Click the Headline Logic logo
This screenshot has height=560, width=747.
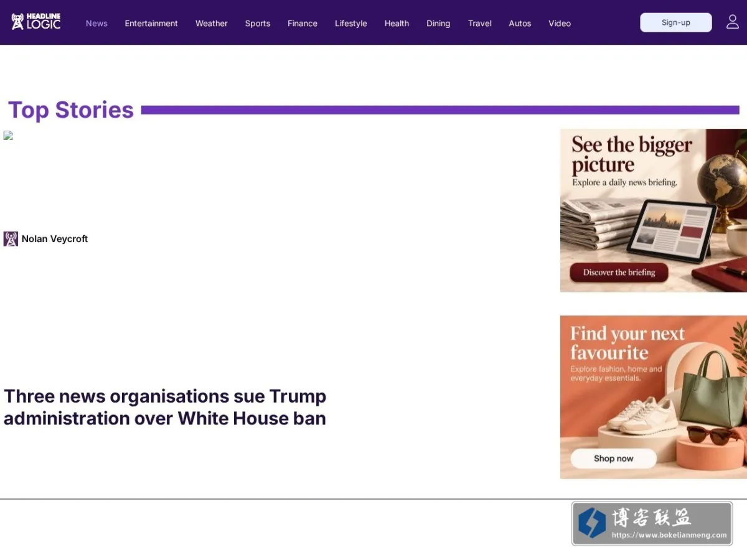(36, 22)
